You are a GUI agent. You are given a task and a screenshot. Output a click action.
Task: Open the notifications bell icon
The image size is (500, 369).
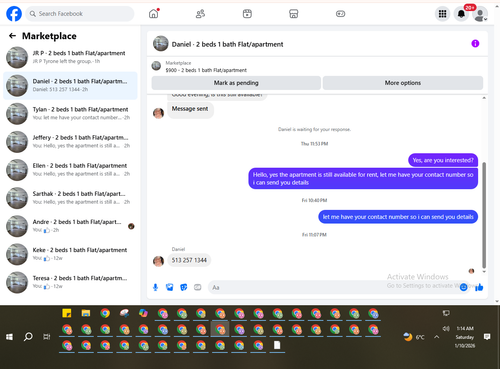[x=461, y=14]
